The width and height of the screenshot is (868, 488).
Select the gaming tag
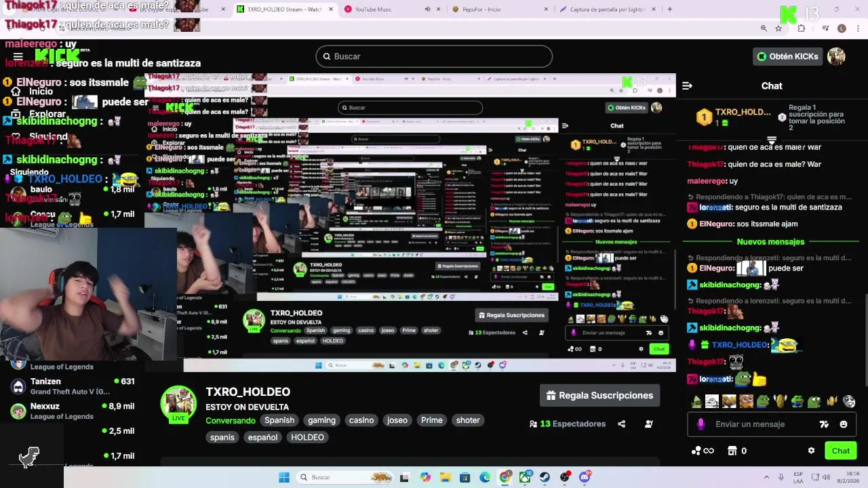coord(321,420)
